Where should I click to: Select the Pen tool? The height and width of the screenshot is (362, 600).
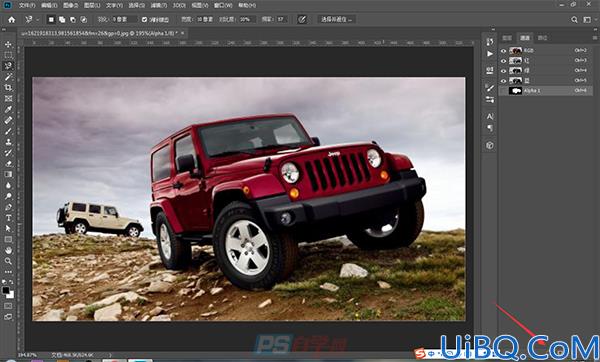[8, 207]
